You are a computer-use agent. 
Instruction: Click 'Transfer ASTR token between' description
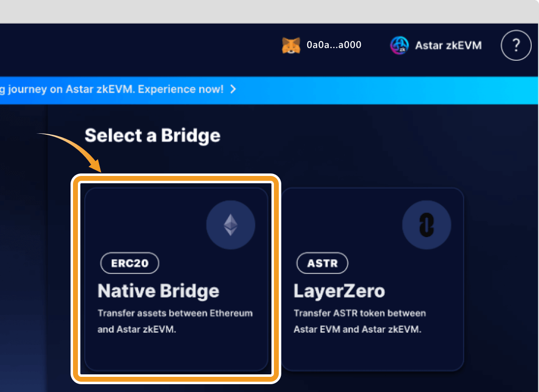click(x=360, y=313)
